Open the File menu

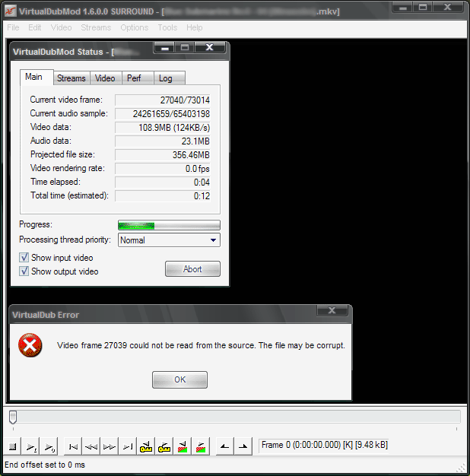click(x=13, y=27)
